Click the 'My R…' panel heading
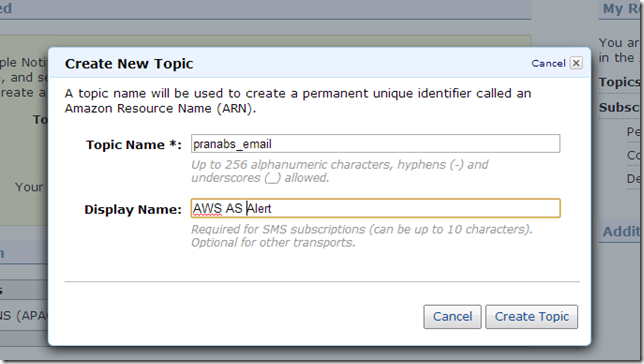Screen dimensions: 644x364 point(621,9)
